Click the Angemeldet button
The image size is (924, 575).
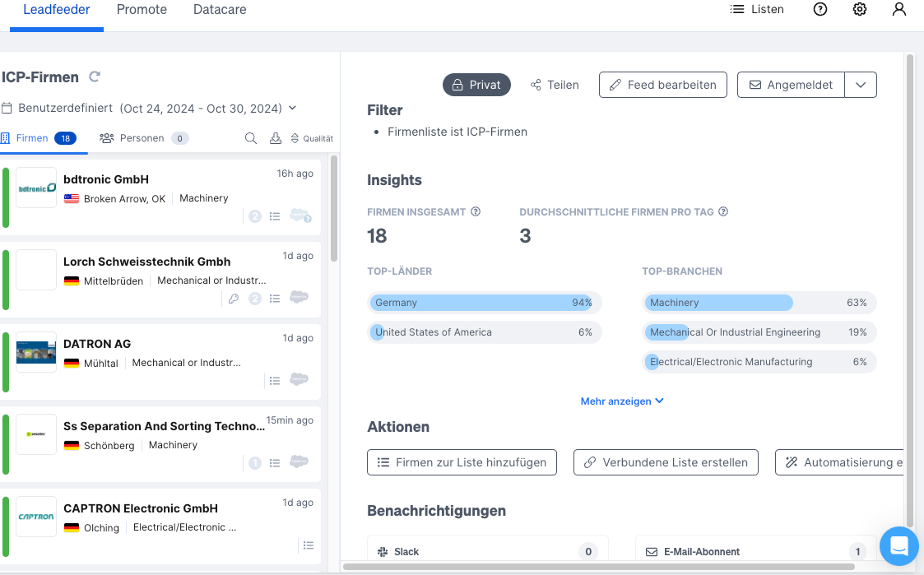791,85
